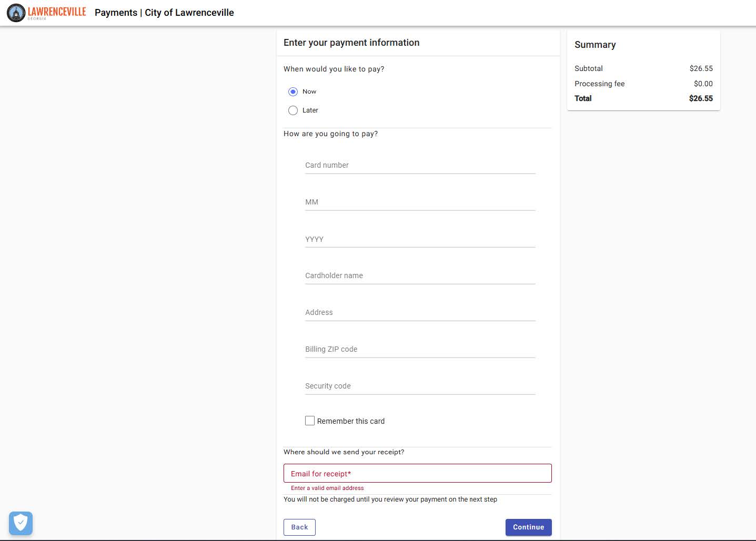Click the Back button
Image resolution: width=756 pixels, height=541 pixels.
pos(299,527)
